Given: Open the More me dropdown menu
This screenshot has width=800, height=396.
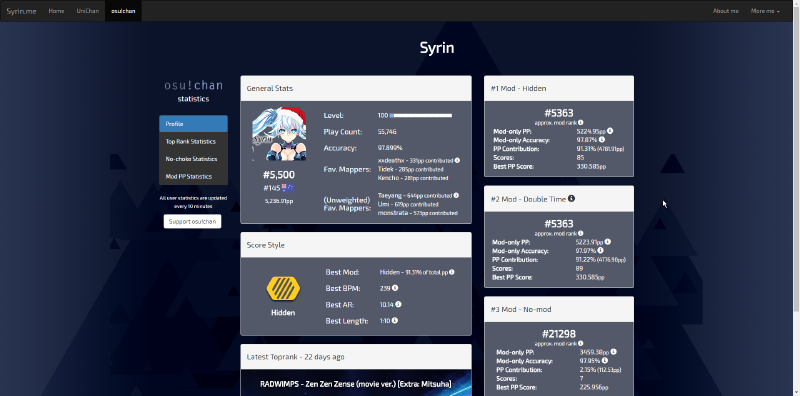Looking at the screenshot, I should pyautogui.click(x=765, y=11).
